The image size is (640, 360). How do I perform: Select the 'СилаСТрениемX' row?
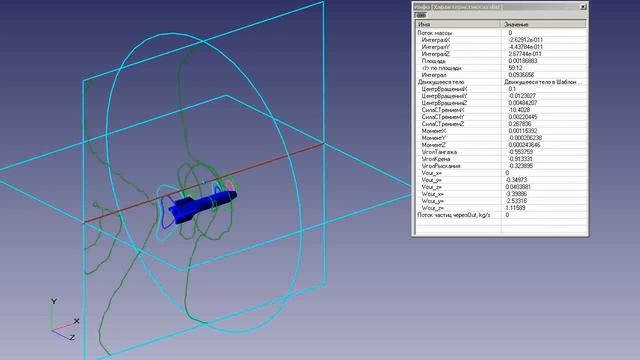501,110
